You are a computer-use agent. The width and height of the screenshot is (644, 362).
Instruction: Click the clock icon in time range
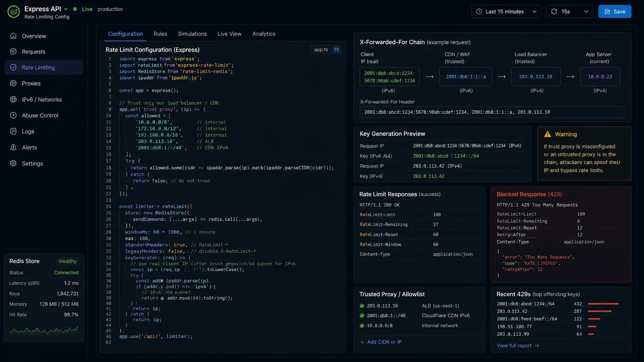[479, 12]
